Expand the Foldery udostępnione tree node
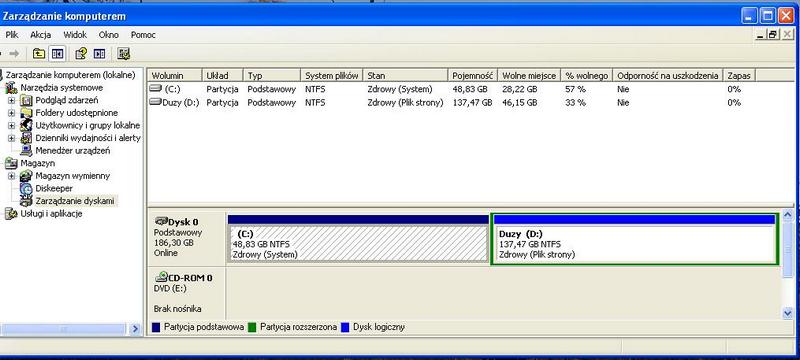Screen dimensions: 800x360 [x=11, y=113]
